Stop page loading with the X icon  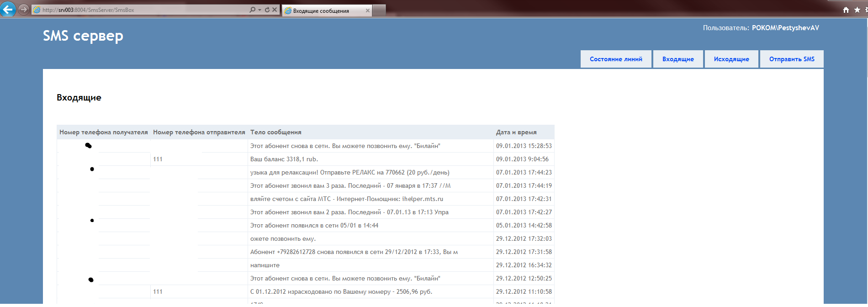275,10
